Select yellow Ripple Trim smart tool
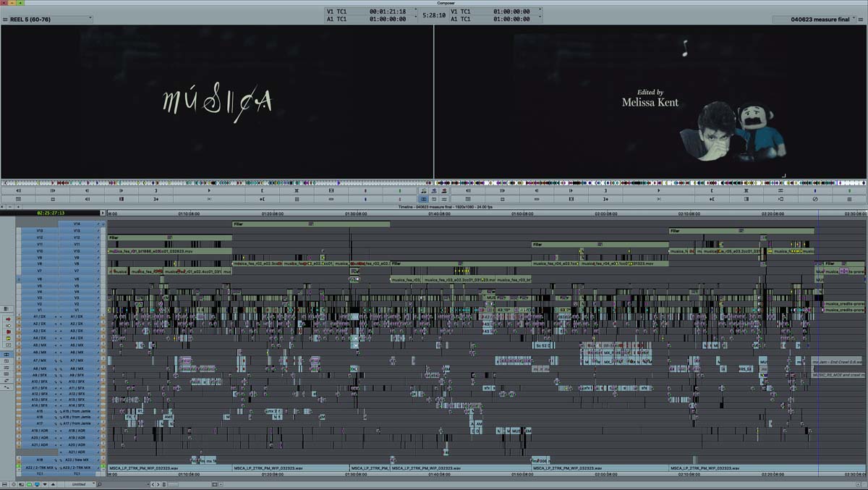Viewport: 868px width, 490px height. (8, 338)
